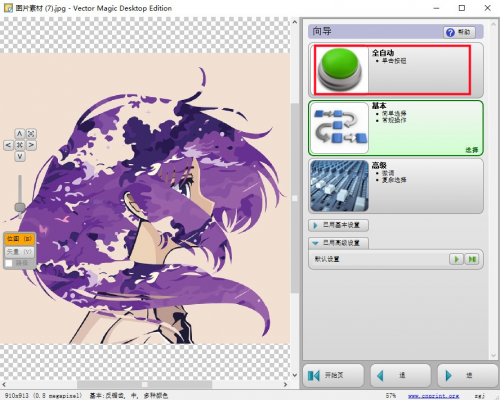
Task: Click the 选择 label in the Basic card
Action: pyautogui.click(x=472, y=150)
